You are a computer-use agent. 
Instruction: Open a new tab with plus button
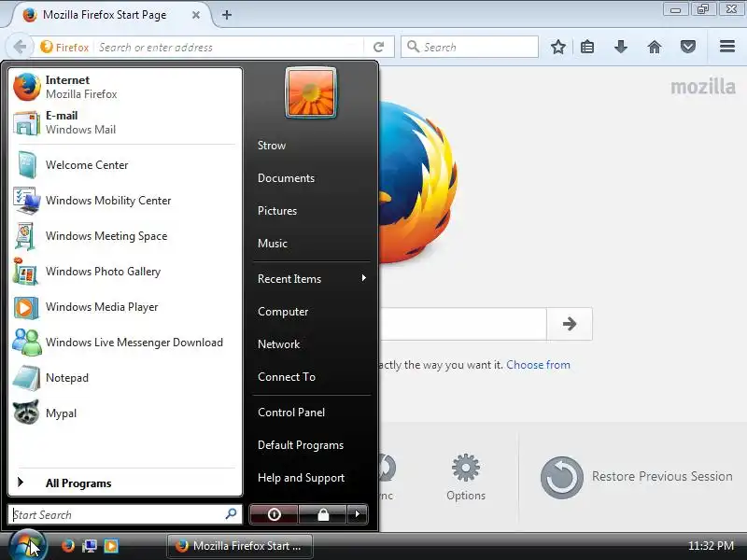[227, 15]
